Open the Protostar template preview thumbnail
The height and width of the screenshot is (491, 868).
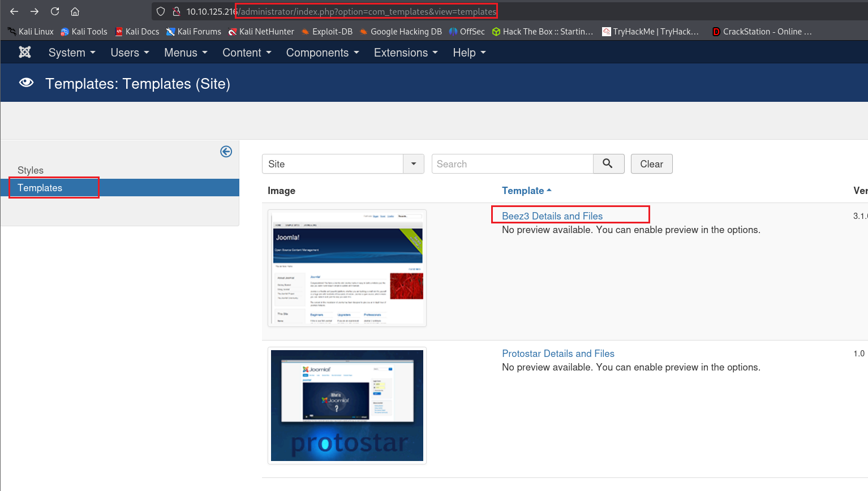pyautogui.click(x=347, y=406)
